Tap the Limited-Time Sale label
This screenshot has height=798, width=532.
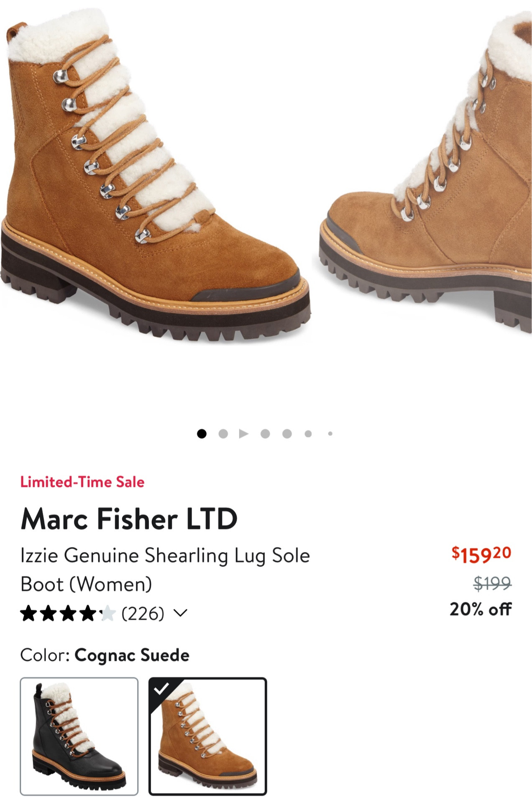[82, 482]
